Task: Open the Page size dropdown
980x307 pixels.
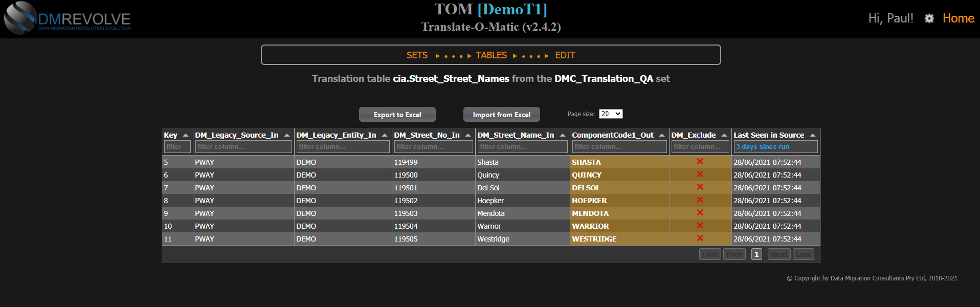Action: click(x=611, y=114)
